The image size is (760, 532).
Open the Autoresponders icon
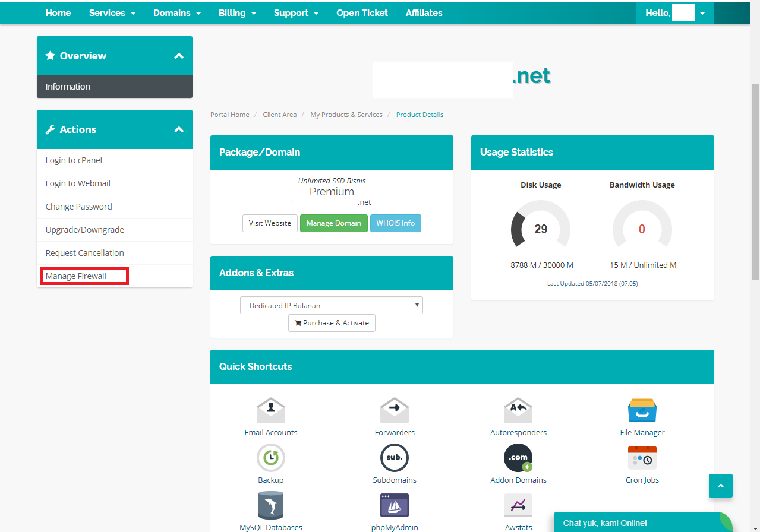point(518,410)
